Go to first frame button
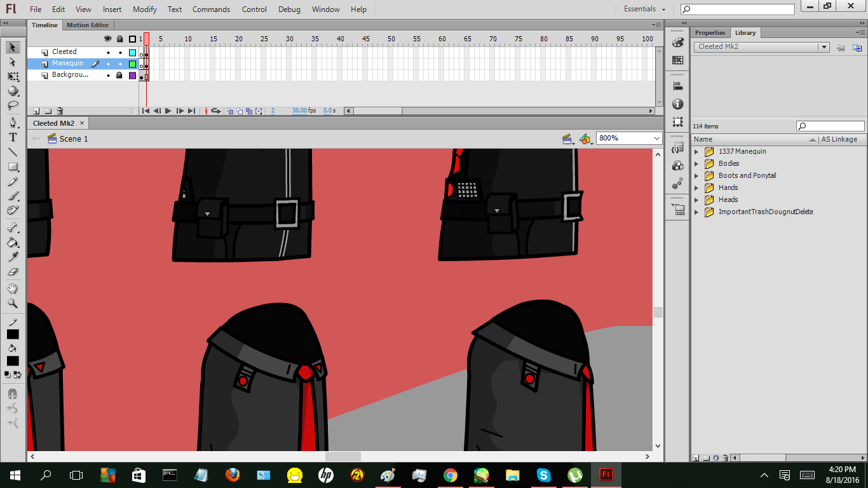The height and width of the screenshot is (488, 868). coord(146,111)
